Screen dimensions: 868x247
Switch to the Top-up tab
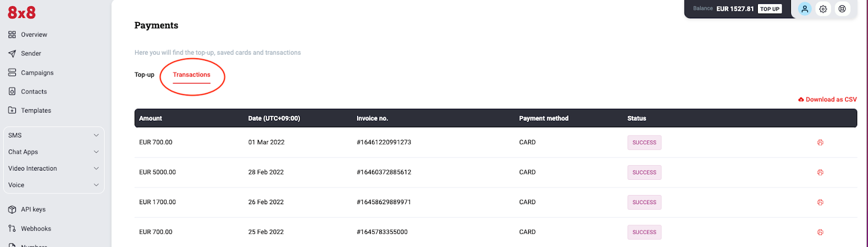coord(144,75)
